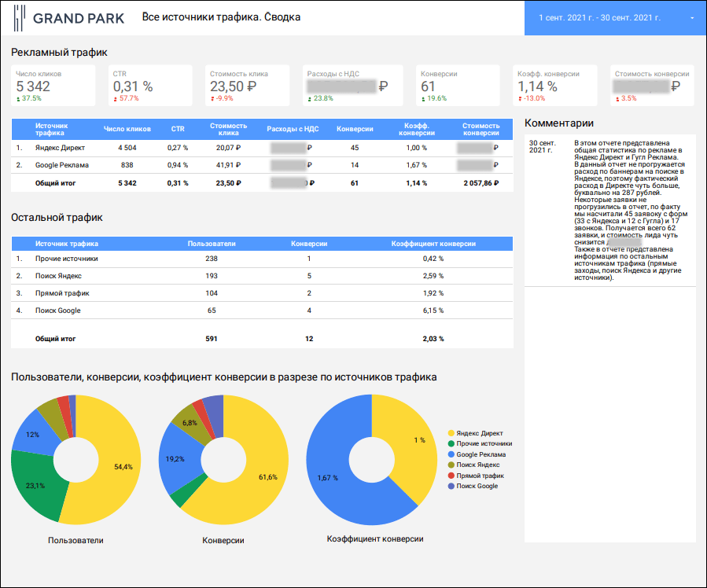707x588 pixels.
Task: Click the Поиск Google purple legend marker
Action: coord(451,486)
